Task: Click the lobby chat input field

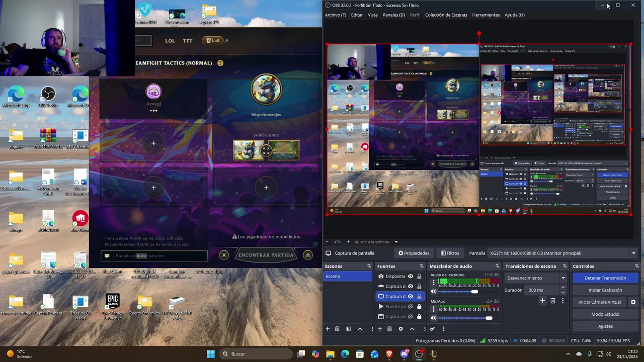Action: pyautogui.click(x=154, y=256)
